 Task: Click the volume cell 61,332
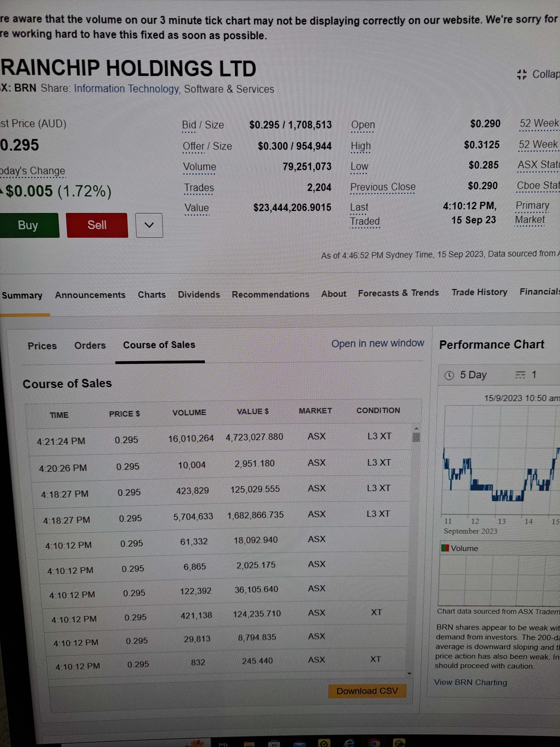pyautogui.click(x=194, y=542)
